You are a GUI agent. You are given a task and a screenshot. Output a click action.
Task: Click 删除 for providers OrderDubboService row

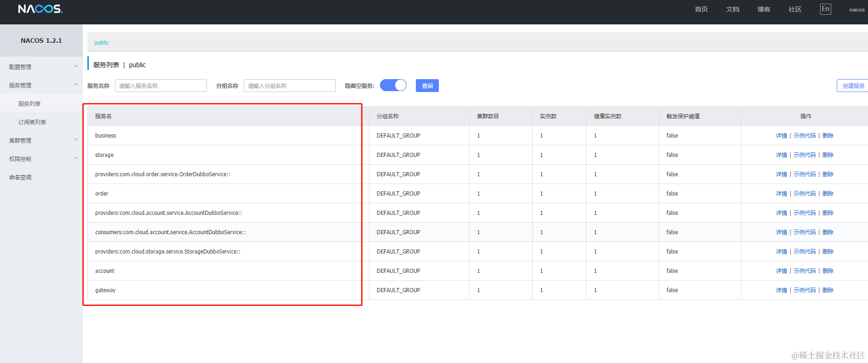pyautogui.click(x=828, y=174)
